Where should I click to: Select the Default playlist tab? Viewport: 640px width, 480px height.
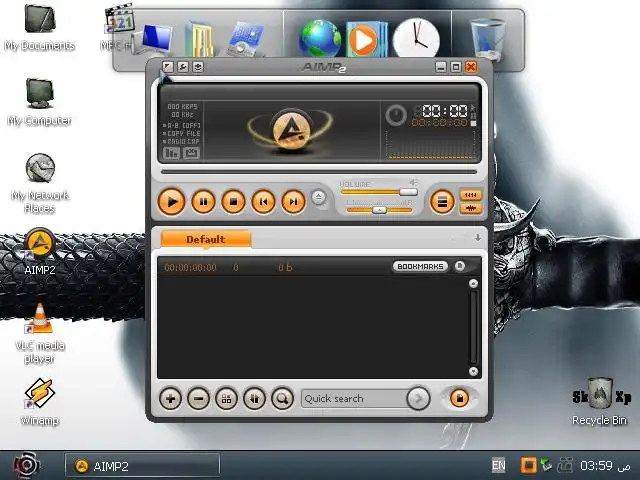(206, 239)
